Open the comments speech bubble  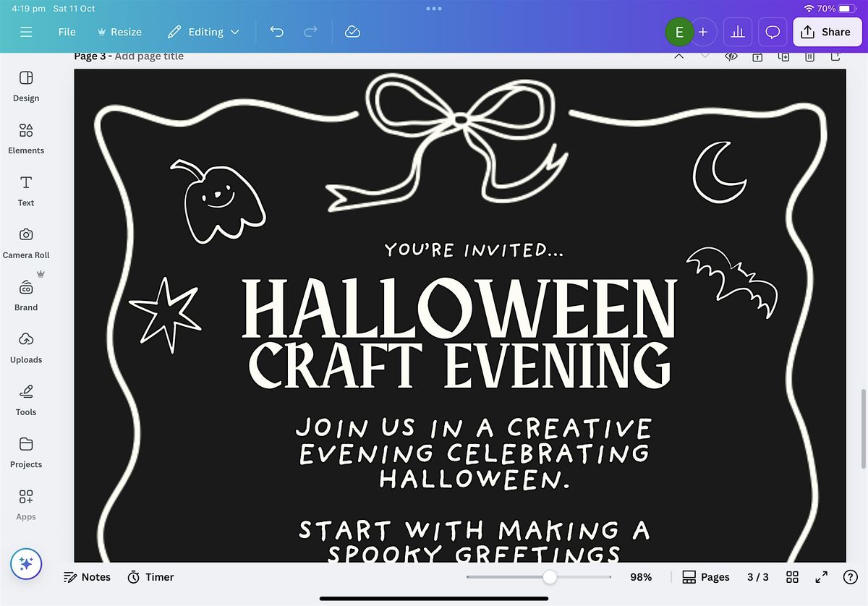point(773,32)
